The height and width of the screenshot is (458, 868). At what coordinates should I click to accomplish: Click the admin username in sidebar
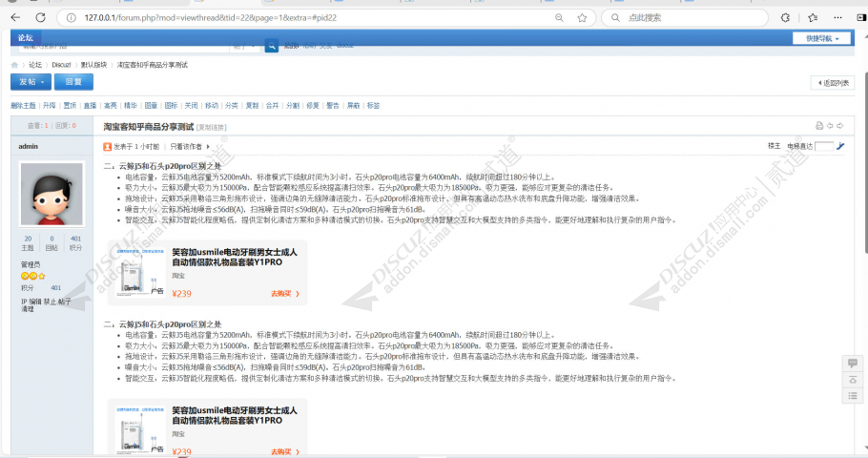[29, 146]
